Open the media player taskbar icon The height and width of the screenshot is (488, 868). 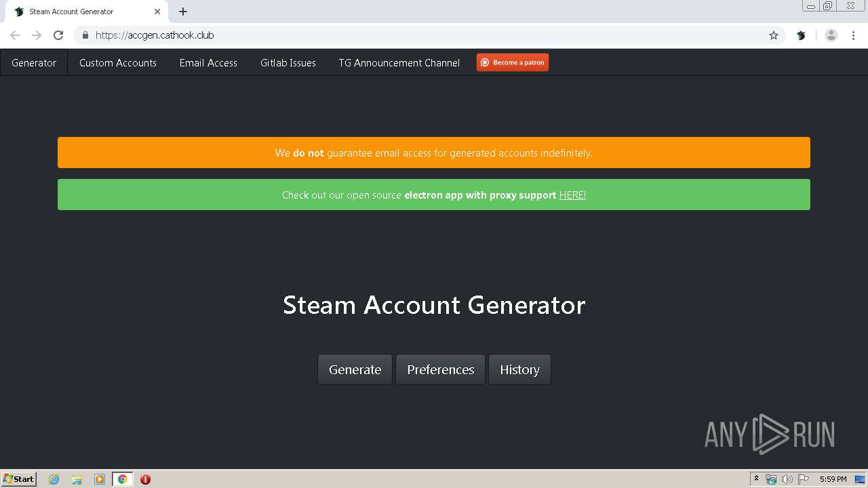pos(100,479)
